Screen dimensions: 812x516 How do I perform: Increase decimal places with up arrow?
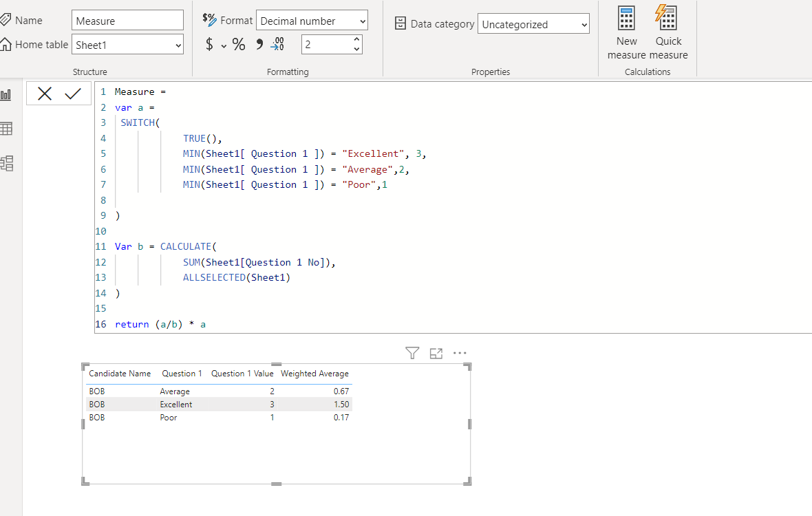click(357, 39)
